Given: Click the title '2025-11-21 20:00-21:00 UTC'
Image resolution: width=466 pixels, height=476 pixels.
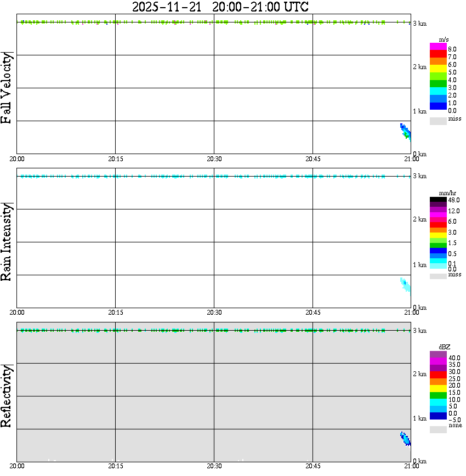Looking at the screenshot, I should pos(220,7).
